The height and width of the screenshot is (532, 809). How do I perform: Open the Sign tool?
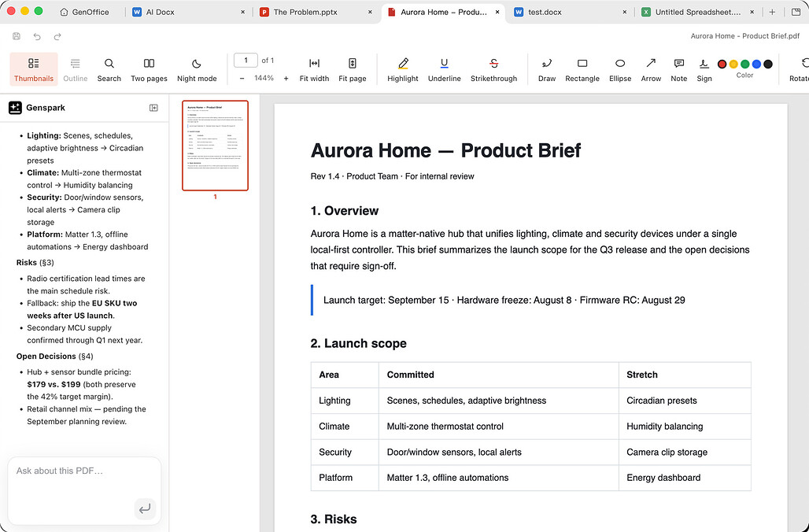[x=704, y=69]
